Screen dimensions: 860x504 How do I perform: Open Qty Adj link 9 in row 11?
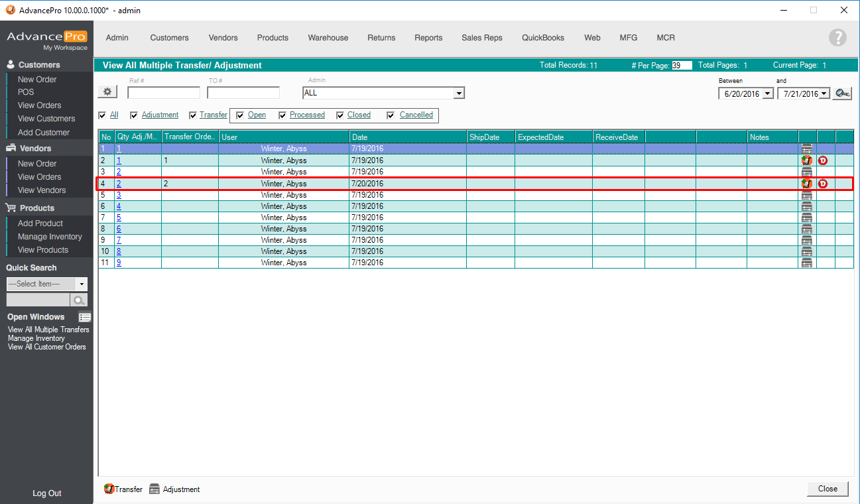tap(119, 263)
